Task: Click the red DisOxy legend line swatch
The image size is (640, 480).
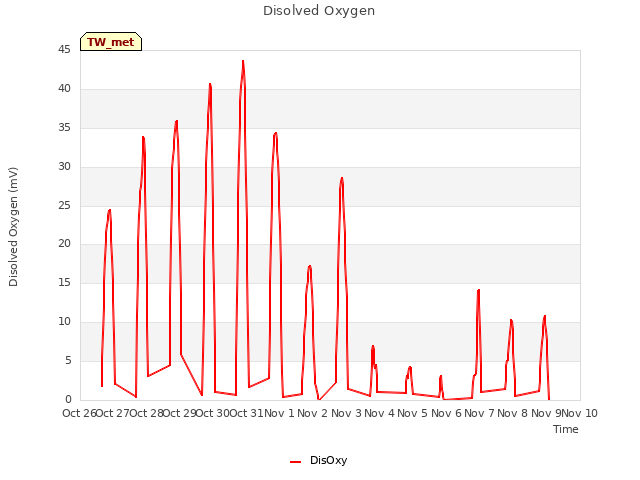Action: point(296,462)
